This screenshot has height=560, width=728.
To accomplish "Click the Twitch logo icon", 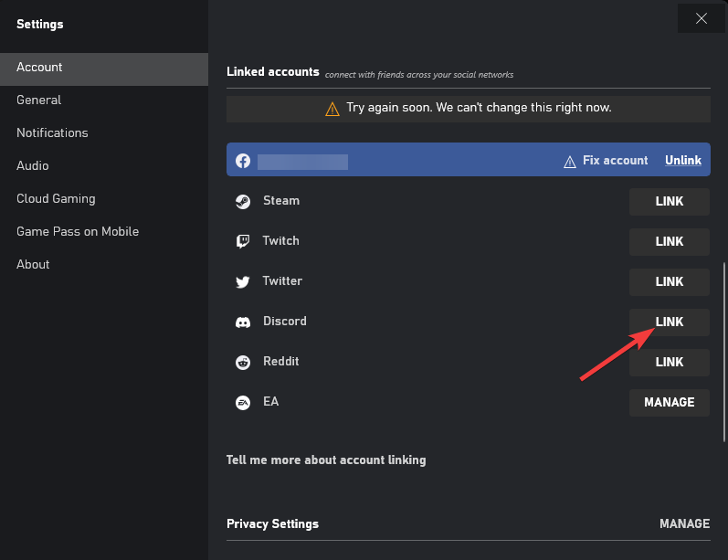I will 243,242.
